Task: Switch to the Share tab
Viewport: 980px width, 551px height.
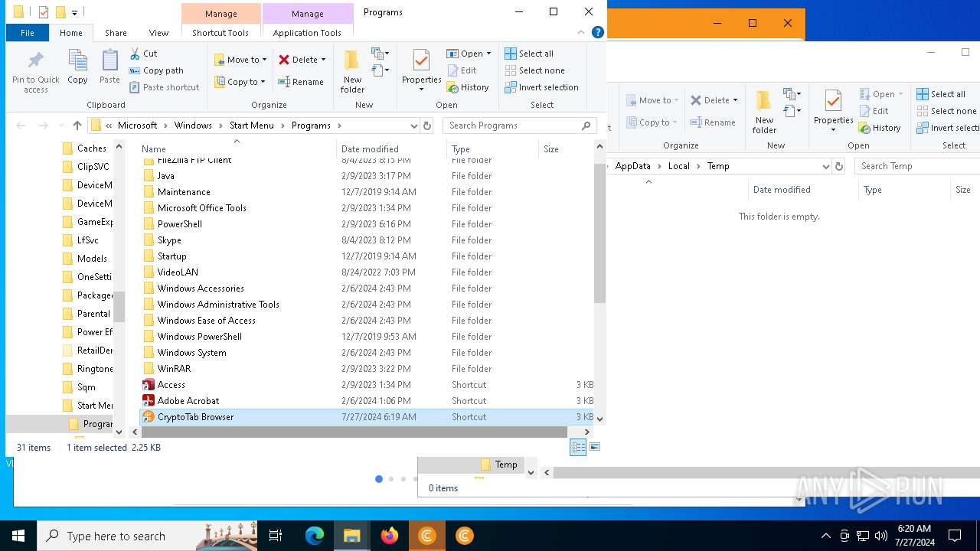Action: [x=116, y=33]
